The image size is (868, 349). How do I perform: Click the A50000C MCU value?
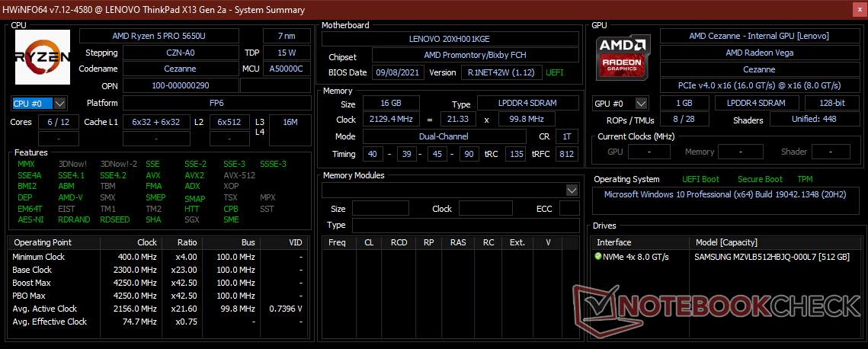coord(287,69)
